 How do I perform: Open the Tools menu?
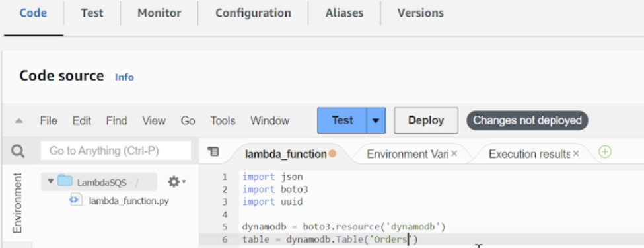click(223, 121)
